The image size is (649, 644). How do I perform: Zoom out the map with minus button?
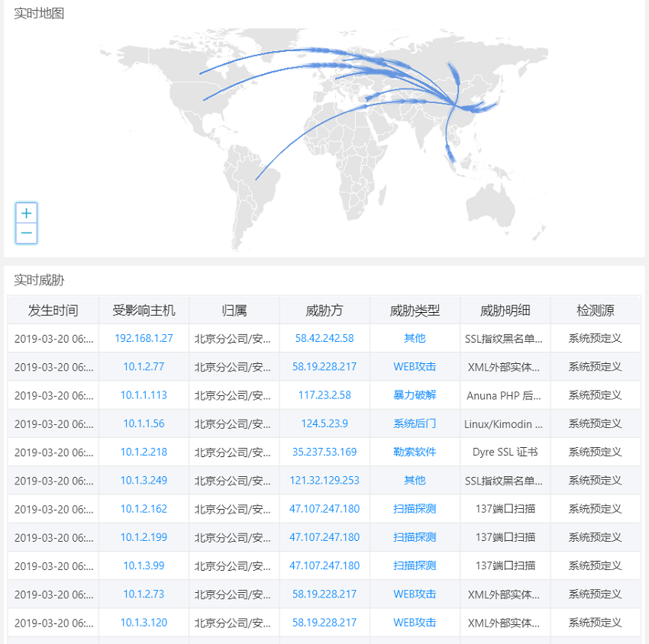point(27,233)
